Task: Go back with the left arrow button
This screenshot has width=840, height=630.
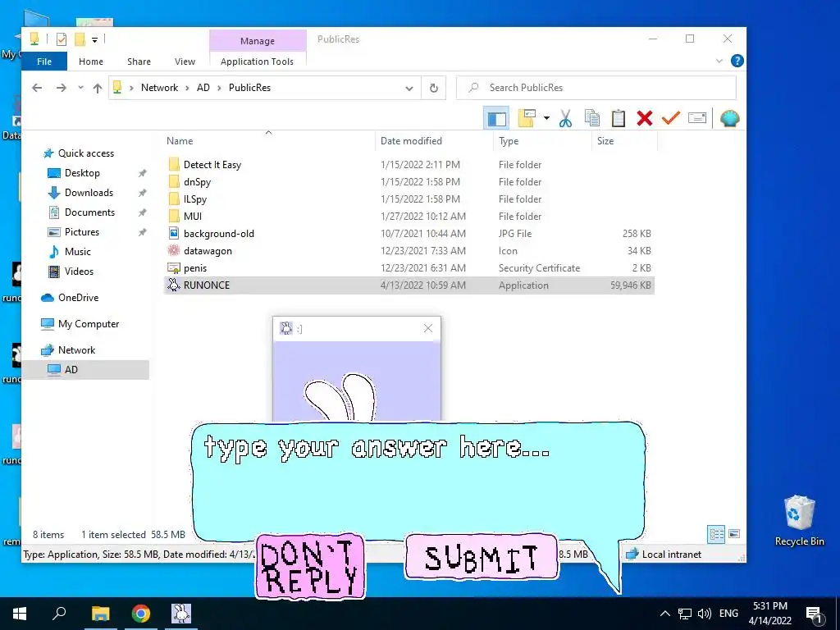Action: 37,88
